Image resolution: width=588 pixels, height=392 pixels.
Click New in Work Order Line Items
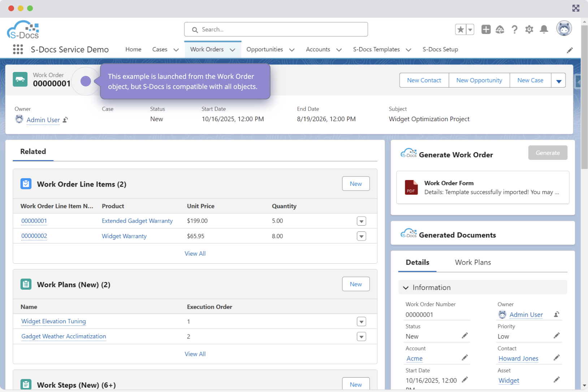point(356,184)
